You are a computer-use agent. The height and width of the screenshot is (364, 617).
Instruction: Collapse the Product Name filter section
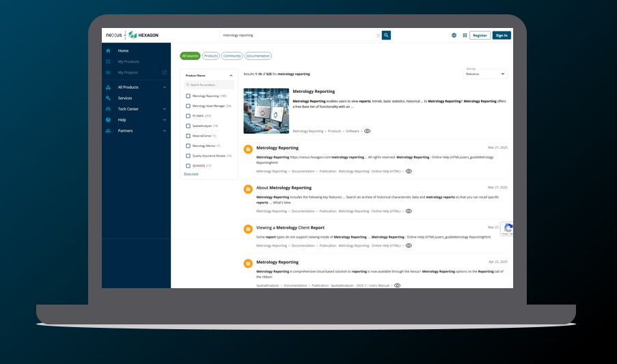coord(231,76)
